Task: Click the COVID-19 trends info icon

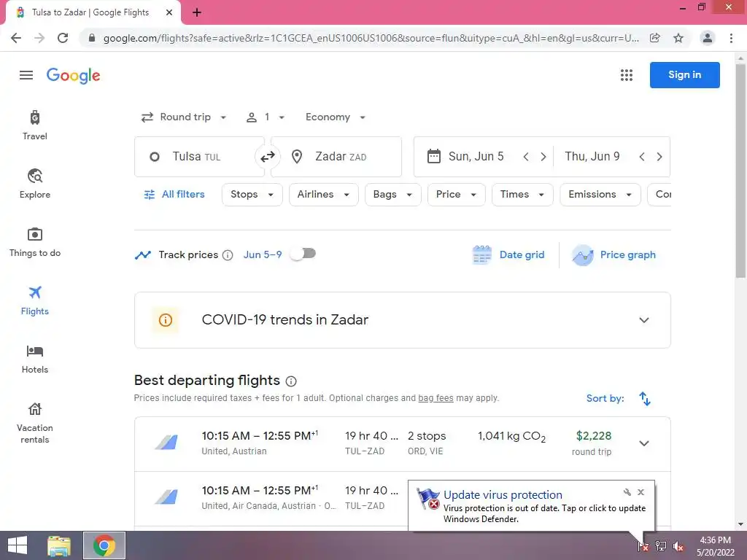Action: (x=166, y=320)
